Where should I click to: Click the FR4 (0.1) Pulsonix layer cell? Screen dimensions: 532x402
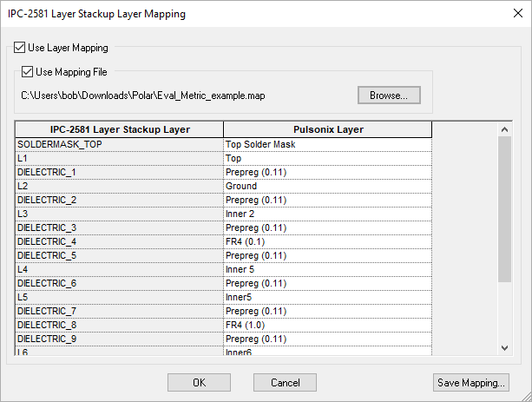327,241
